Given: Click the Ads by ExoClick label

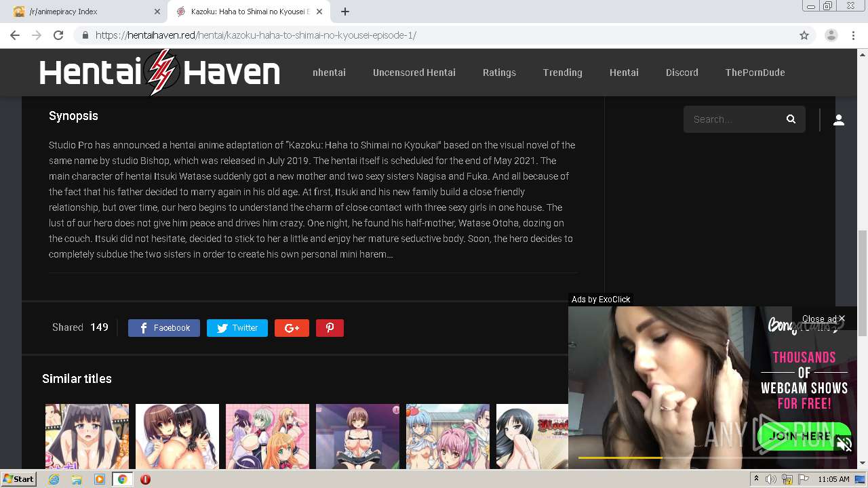Looking at the screenshot, I should tap(601, 300).
